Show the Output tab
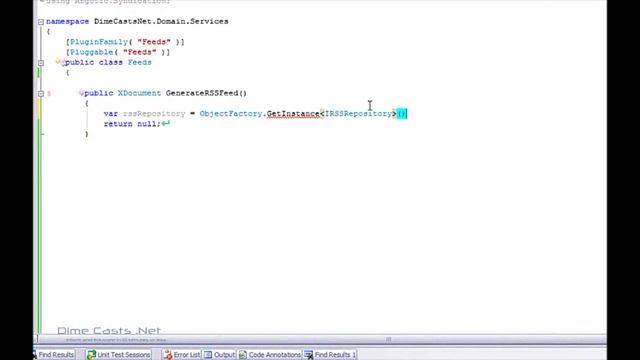This screenshot has width=640, height=360. point(220,355)
